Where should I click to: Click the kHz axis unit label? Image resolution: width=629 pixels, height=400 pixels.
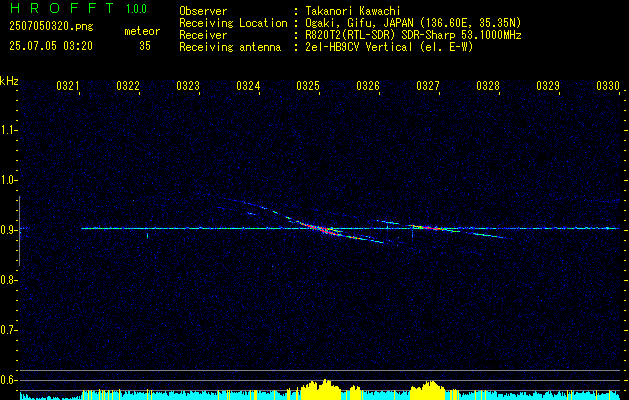[9, 81]
